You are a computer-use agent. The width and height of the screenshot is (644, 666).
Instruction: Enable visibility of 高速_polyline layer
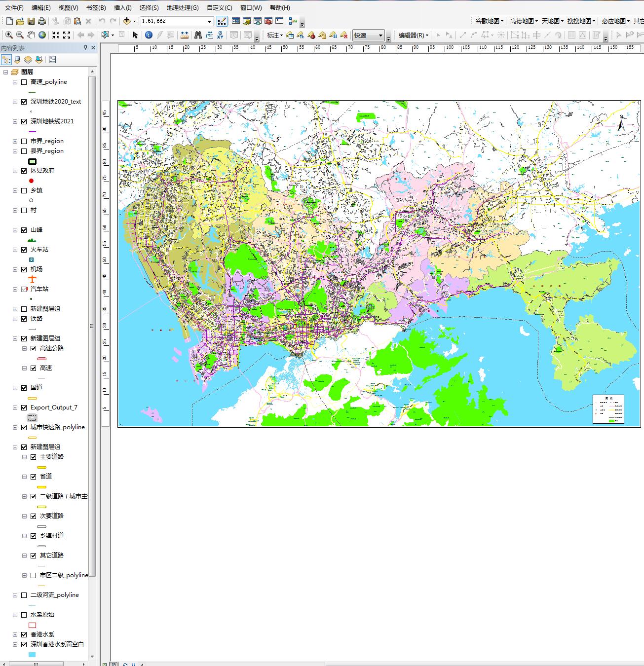click(x=24, y=82)
